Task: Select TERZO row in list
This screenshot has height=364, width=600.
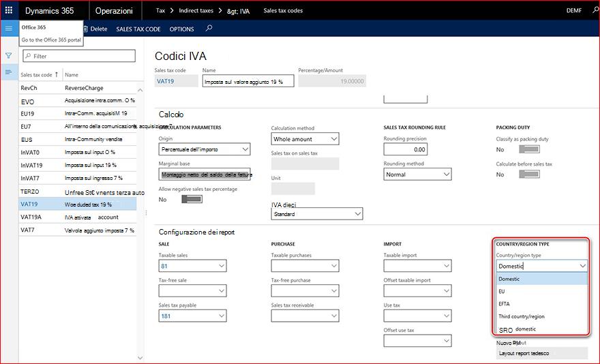Action: (78, 192)
